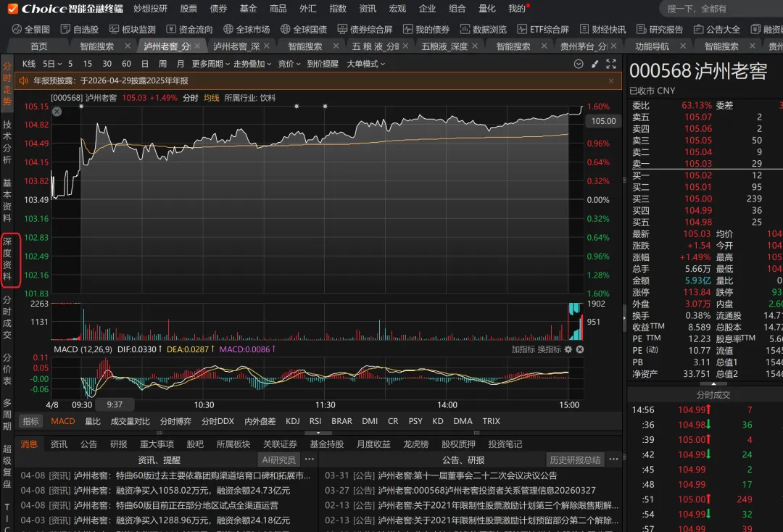Open 研究报告 research reports
This screenshot has width=783, height=532.
[660, 30]
